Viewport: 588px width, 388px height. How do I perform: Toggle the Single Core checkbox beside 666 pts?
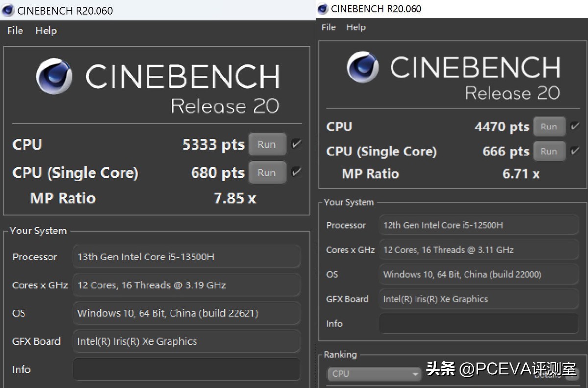coord(574,151)
